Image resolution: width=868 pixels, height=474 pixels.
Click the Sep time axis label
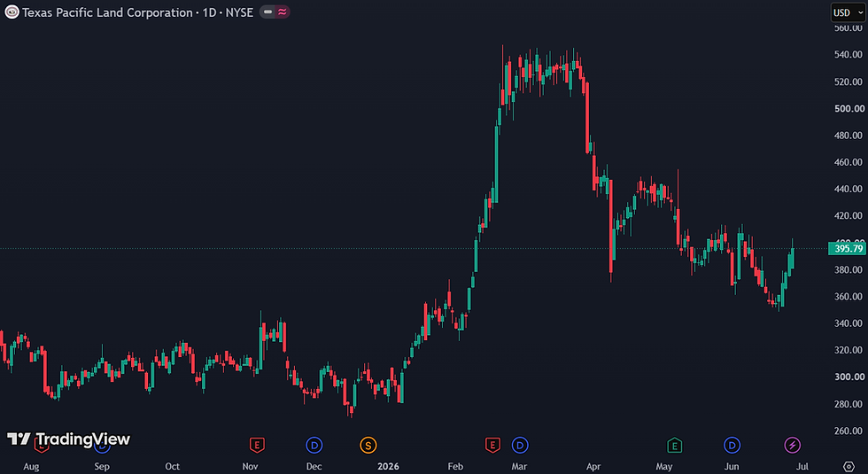tap(102, 467)
